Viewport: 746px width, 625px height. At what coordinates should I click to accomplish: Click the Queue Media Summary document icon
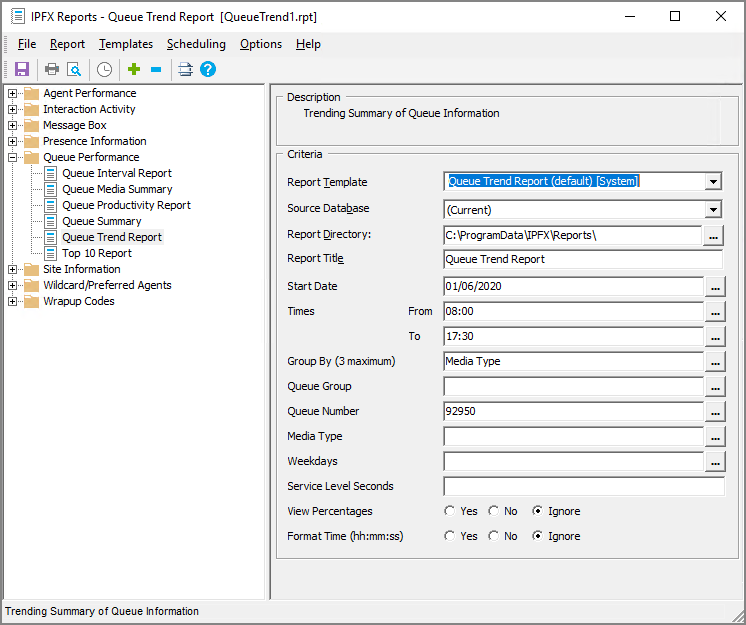pos(50,189)
